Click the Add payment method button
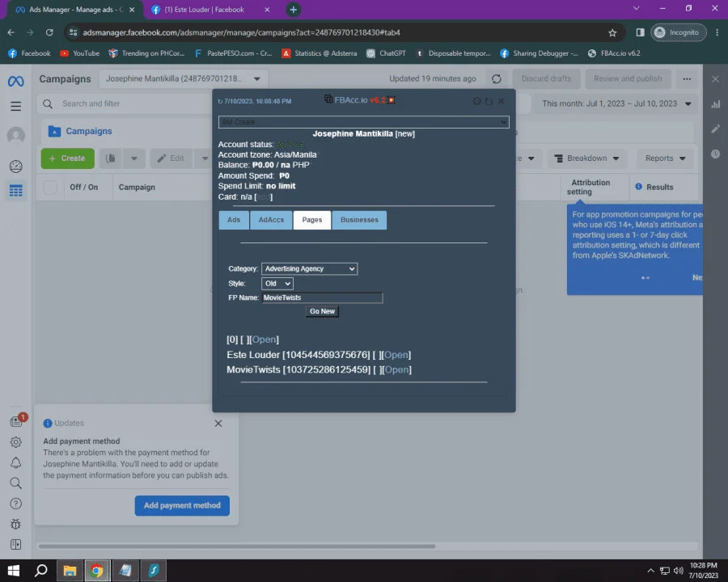 coord(182,505)
